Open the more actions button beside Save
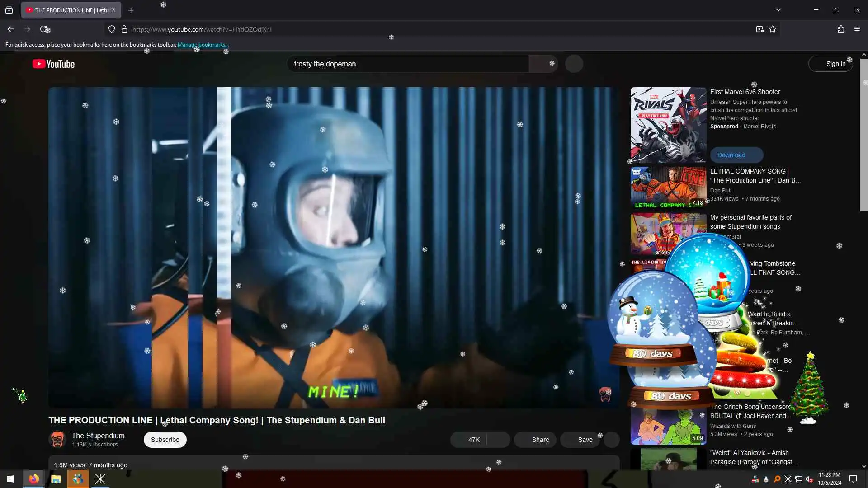 pyautogui.click(x=612, y=440)
